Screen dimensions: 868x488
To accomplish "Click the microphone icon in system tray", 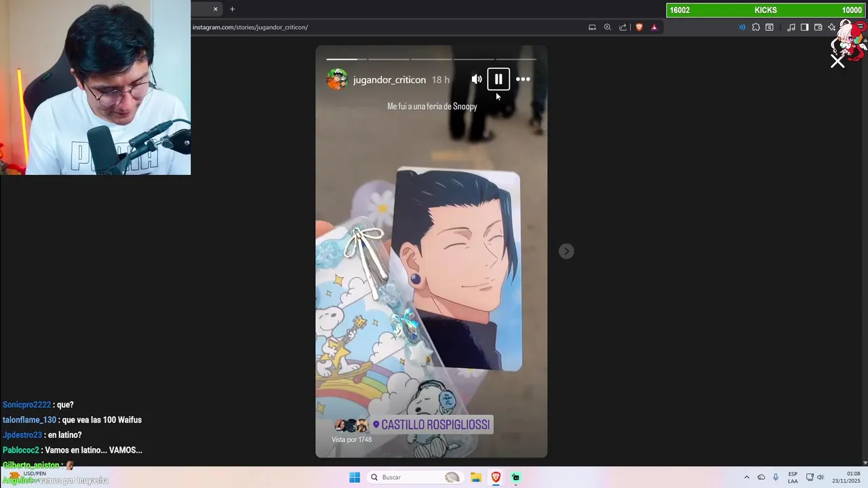I will pyautogui.click(x=776, y=477).
